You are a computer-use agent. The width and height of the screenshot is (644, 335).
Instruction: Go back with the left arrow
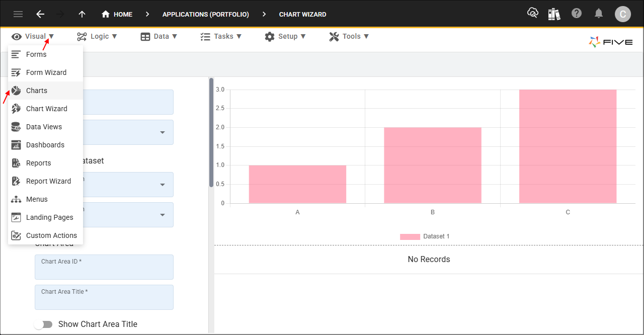pos(40,14)
